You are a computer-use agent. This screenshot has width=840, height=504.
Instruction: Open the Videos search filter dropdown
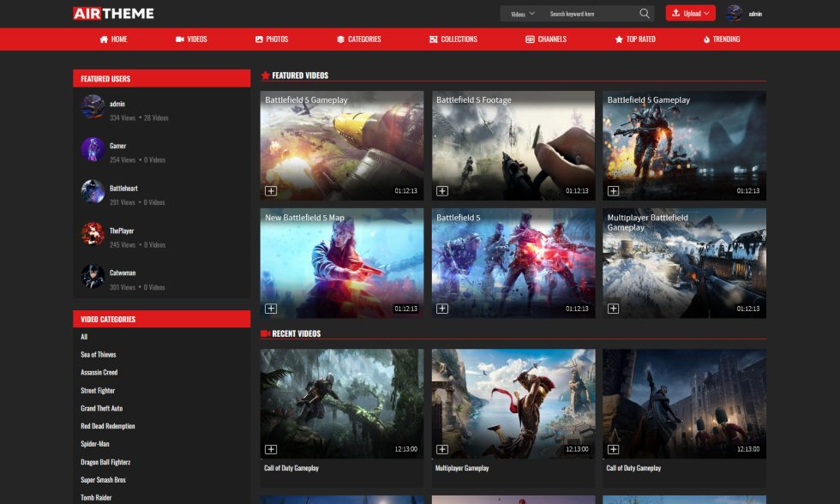[522, 14]
